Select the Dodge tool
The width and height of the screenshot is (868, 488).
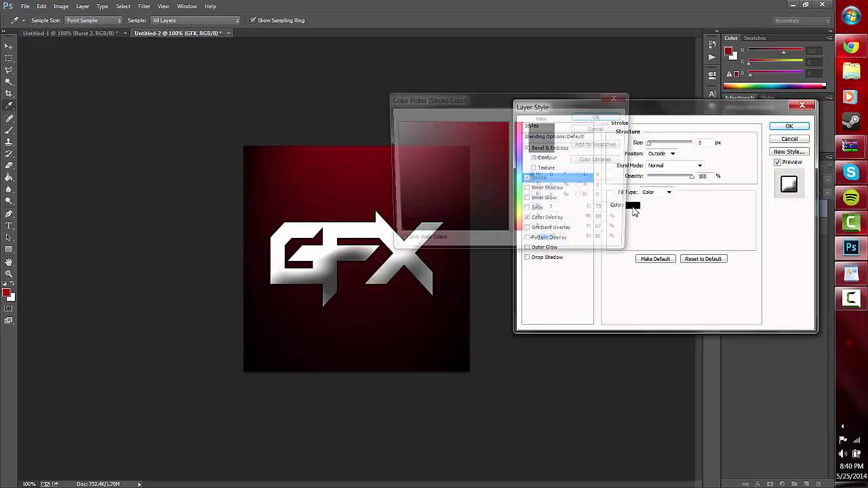tap(9, 201)
